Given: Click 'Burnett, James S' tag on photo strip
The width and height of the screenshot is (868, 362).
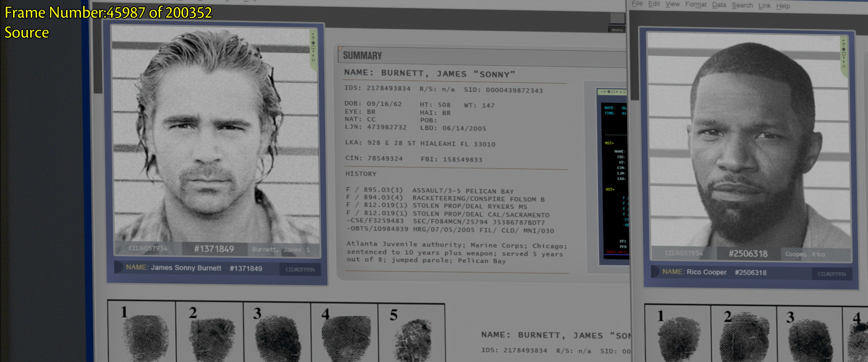Looking at the screenshot, I should point(281,250).
